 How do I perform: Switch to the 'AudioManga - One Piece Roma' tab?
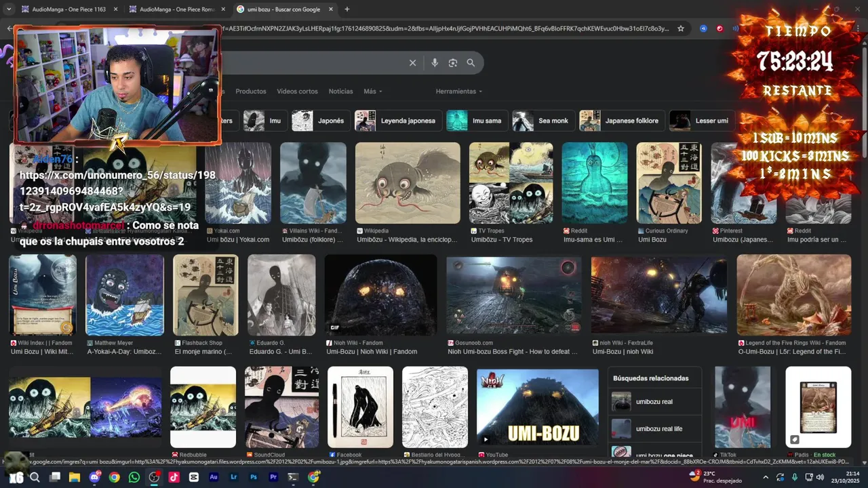(178, 9)
